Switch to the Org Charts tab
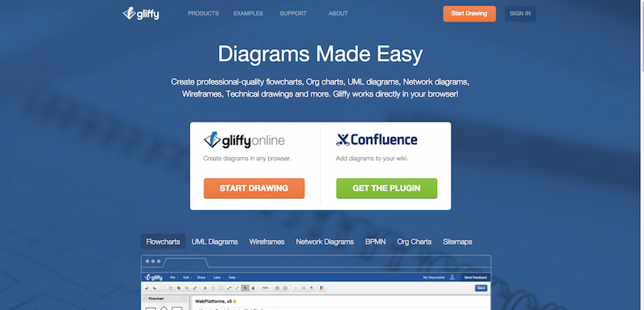Image resolution: width=644 pixels, height=310 pixels. pyautogui.click(x=414, y=242)
